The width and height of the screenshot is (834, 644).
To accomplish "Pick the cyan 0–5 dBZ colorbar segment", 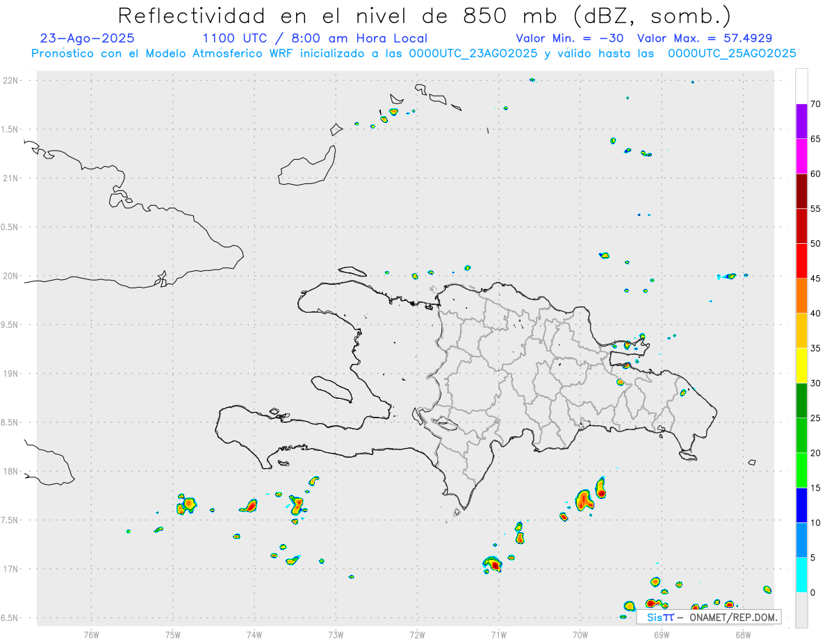I will click(x=801, y=575).
